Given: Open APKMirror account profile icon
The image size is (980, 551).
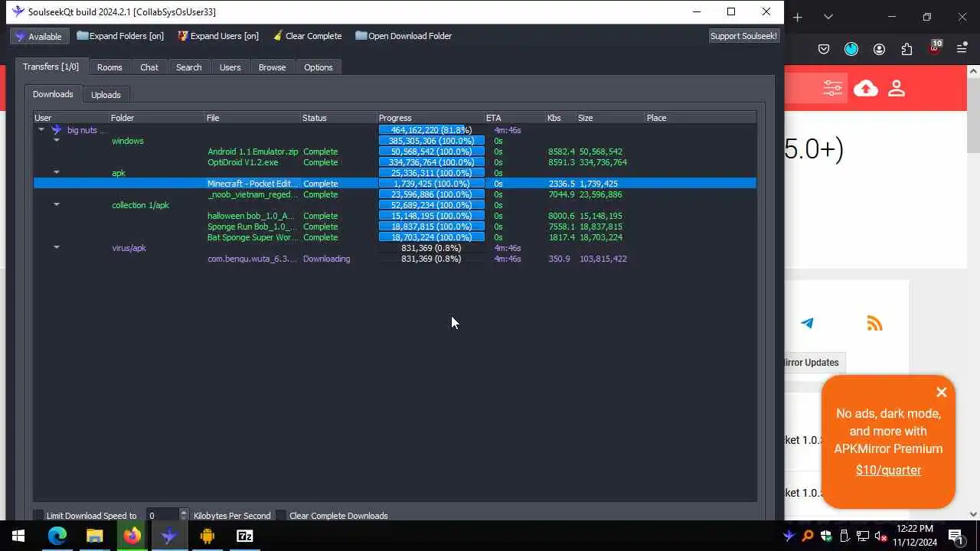Looking at the screenshot, I should pos(897,89).
